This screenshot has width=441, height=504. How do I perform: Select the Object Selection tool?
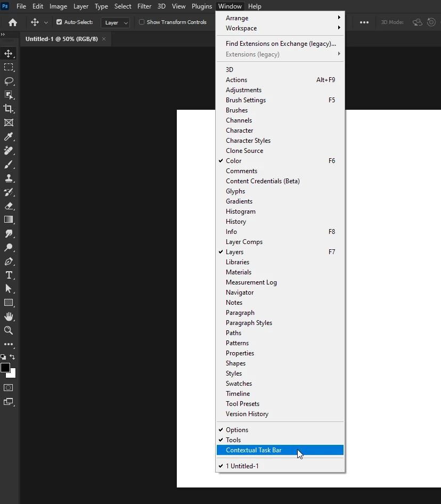pos(9,95)
